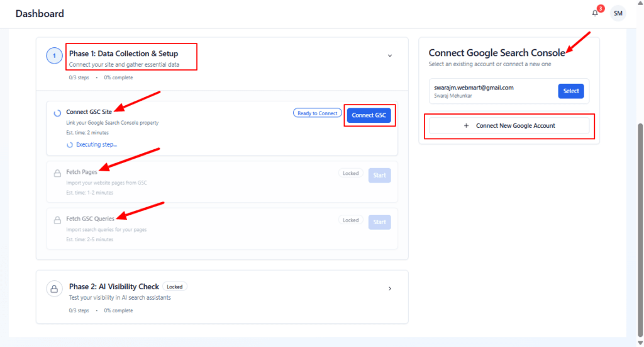Viewport: 644px width, 347px height.
Task: Select the swarajm.webmart@gmail.com account
Action: coord(570,91)
